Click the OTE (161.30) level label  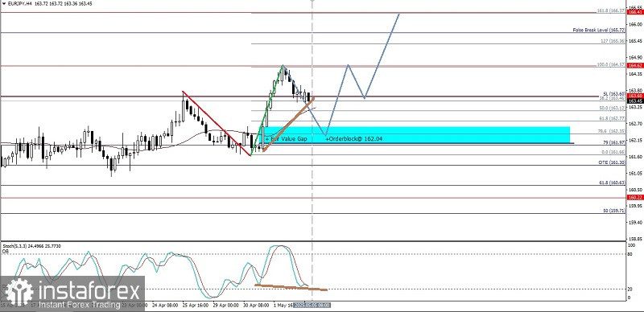point(612,162)
